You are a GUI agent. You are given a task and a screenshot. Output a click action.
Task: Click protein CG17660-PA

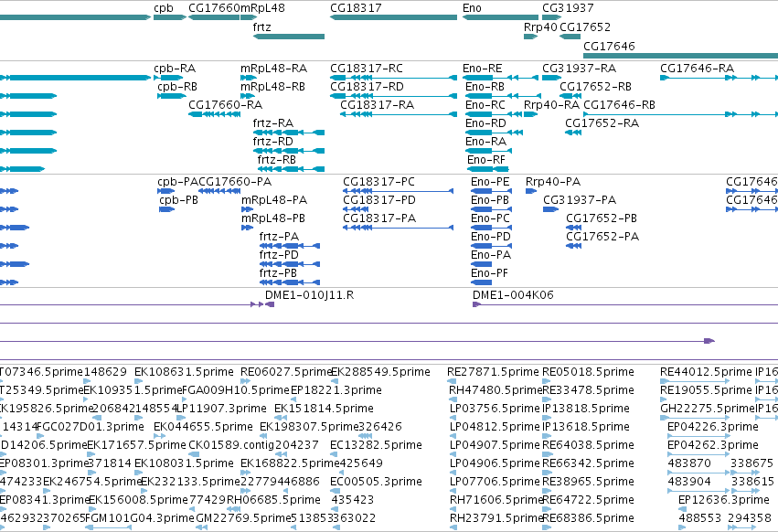tap(235, 182)
